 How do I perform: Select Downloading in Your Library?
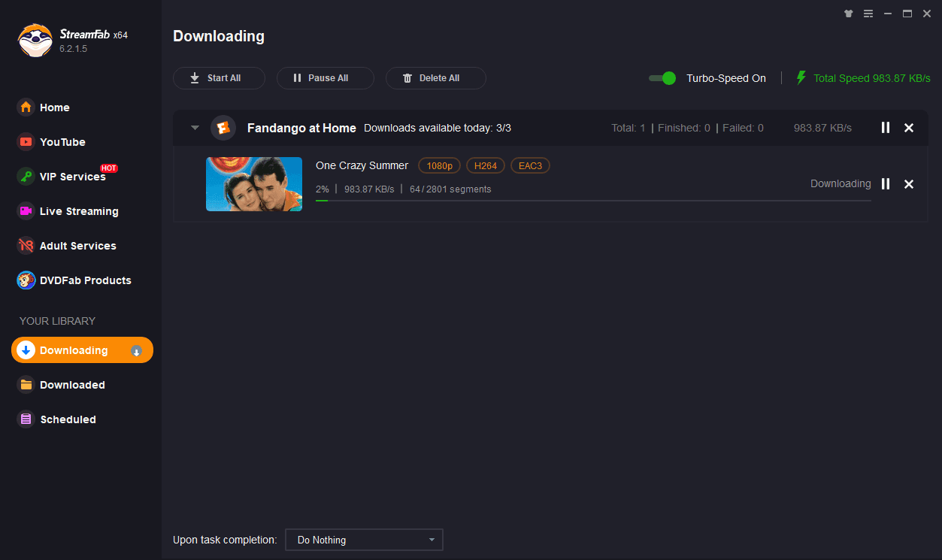tap(82, 350)
